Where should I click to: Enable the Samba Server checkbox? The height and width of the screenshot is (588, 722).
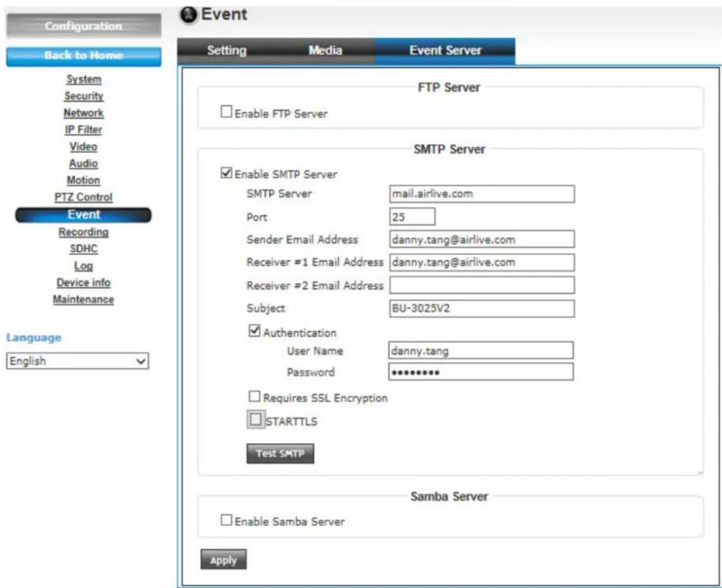(226, 520)
